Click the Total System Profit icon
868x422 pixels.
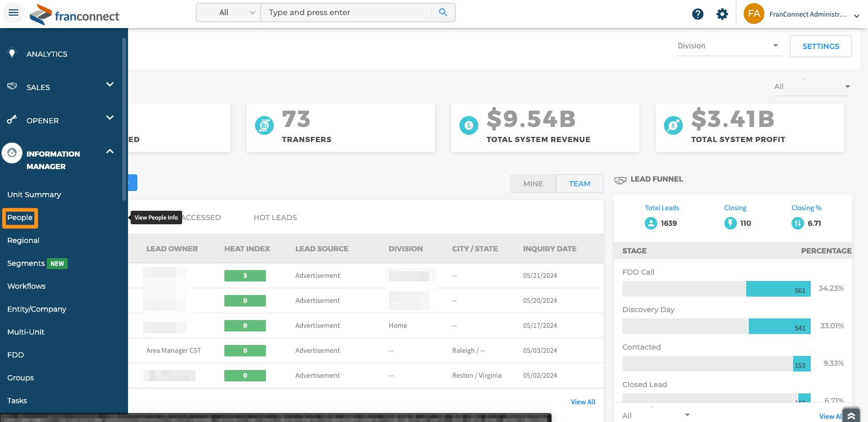673,125
